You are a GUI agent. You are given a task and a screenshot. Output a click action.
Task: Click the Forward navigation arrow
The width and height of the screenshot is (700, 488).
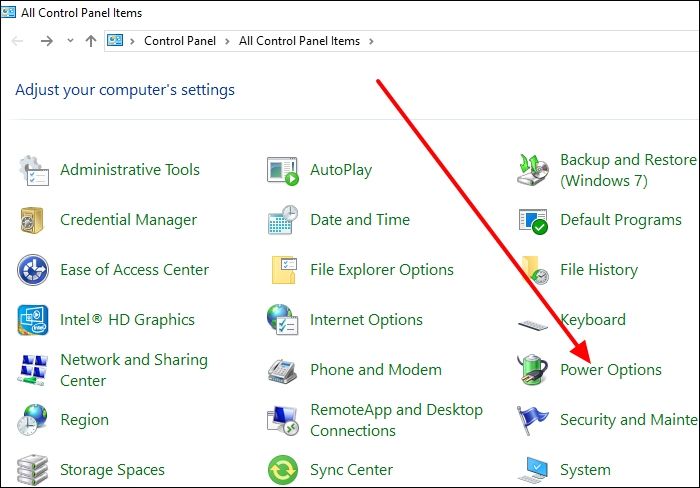46,41
